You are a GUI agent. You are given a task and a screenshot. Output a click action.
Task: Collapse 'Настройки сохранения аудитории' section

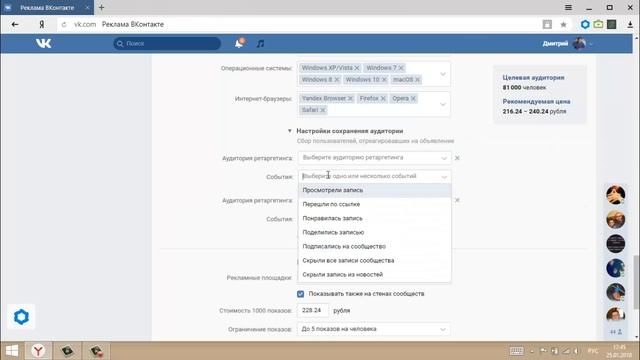289,131
